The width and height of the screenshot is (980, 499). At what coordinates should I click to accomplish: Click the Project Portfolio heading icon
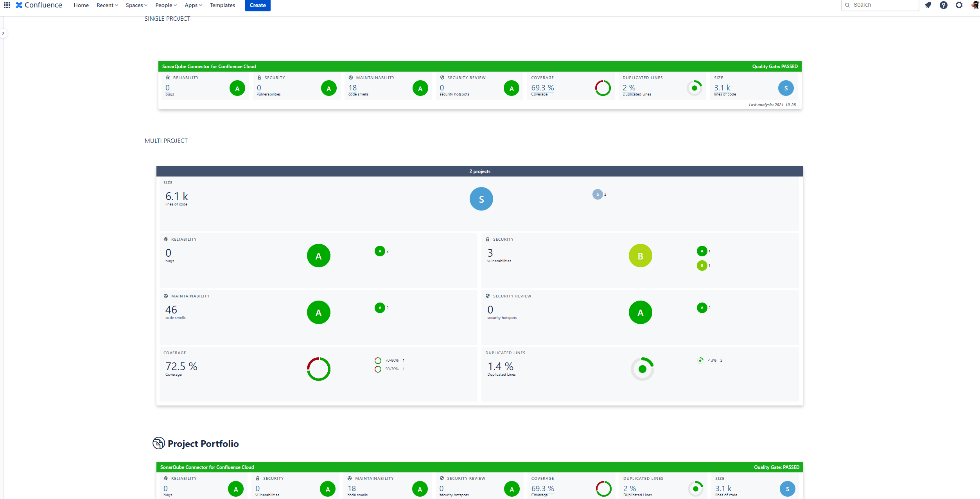tap(158, 443)
